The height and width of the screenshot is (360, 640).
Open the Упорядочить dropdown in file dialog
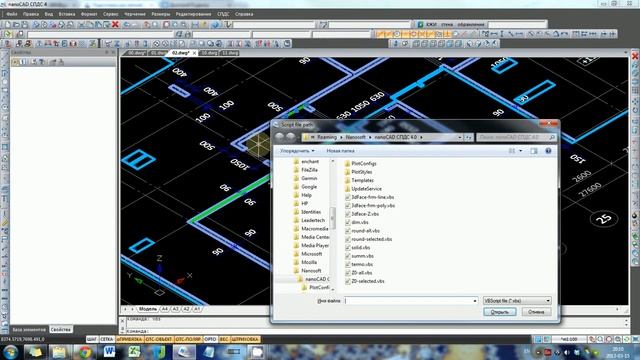tap(297, 151)
